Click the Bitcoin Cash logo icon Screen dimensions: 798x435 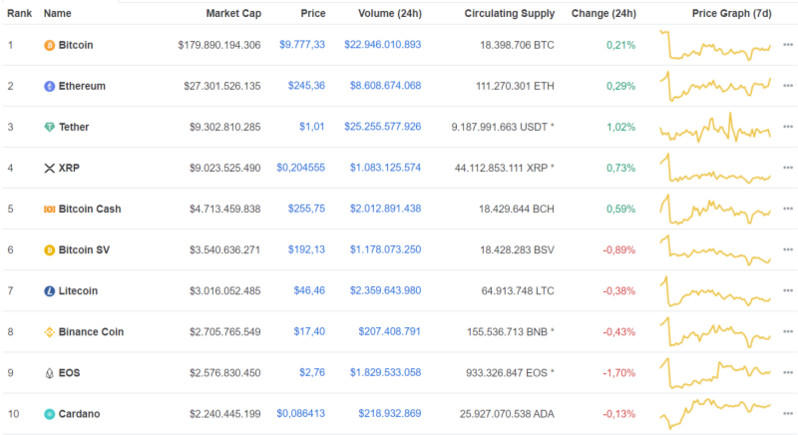(49, 209)
